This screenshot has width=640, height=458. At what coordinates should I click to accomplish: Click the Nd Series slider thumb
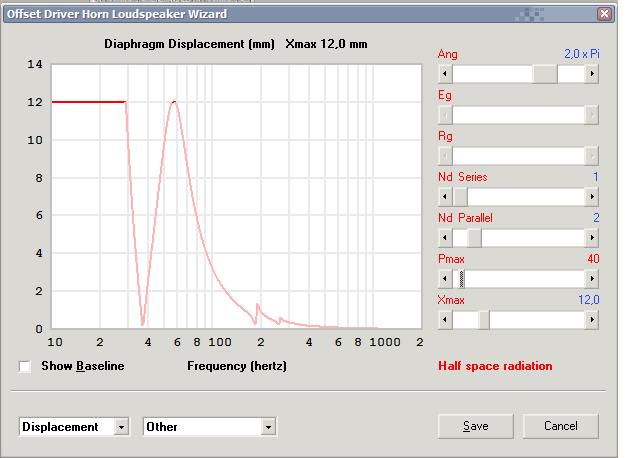coord(460,197)
